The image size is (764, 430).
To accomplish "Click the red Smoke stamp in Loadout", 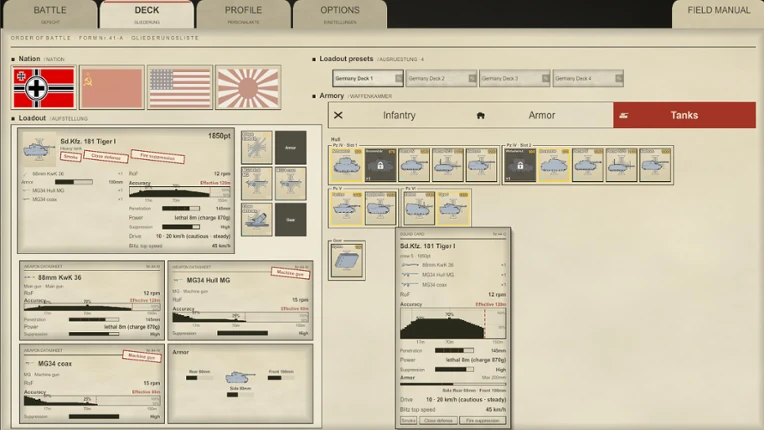I will pyautogui.click(x=71, y=157).
